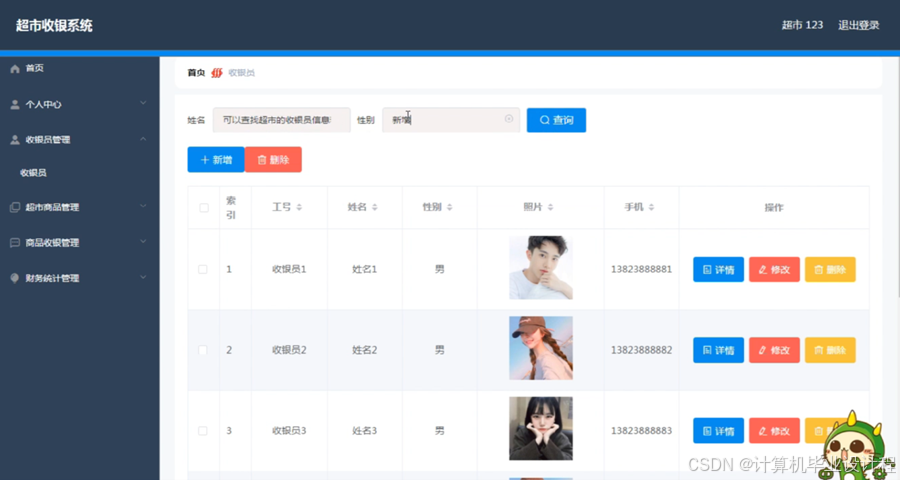Click the user icon next to 收银员管理
Image resolution: width=900 pixels, height=480 pixels.
click(15, 140)
